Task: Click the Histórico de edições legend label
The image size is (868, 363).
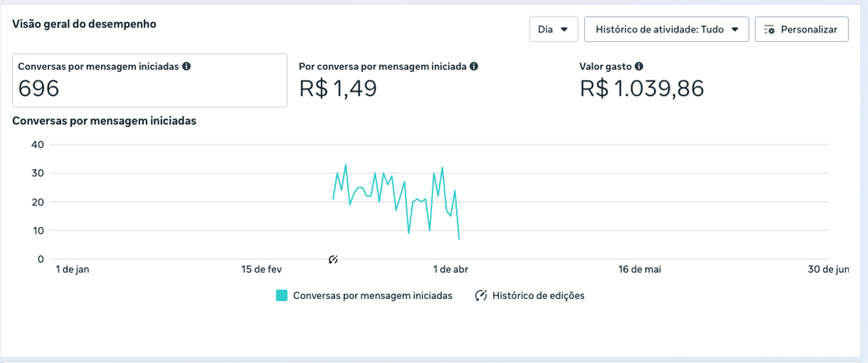Action: point(538,296)
